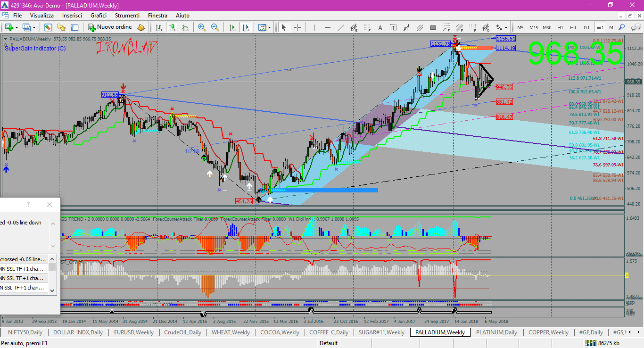Expand the New Chart dropdown arrow
The image size is (644, 348).
tap(17, 27)
